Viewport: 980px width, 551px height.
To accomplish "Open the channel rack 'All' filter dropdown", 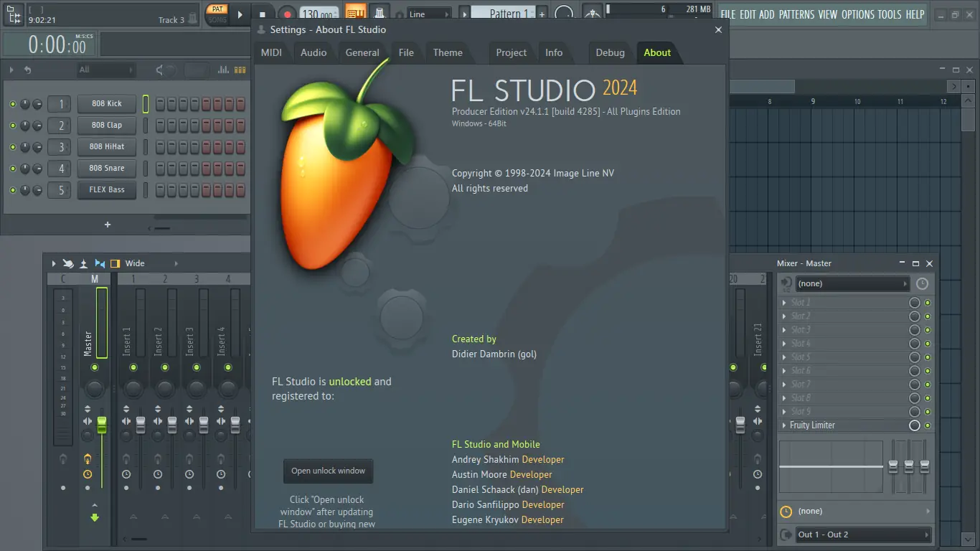I will pos(106,70).
